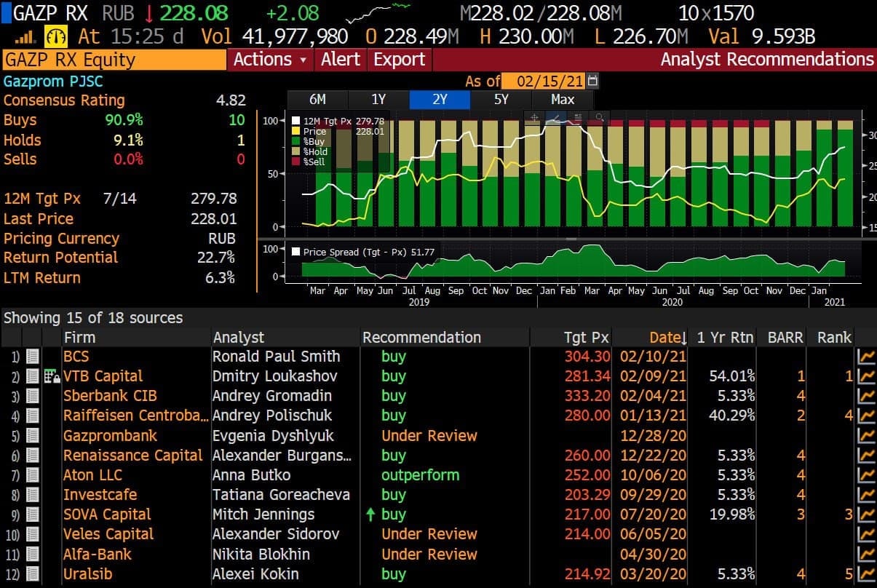
Task: Open the chart icon at end of BCS row
Action: pos(866,357)
